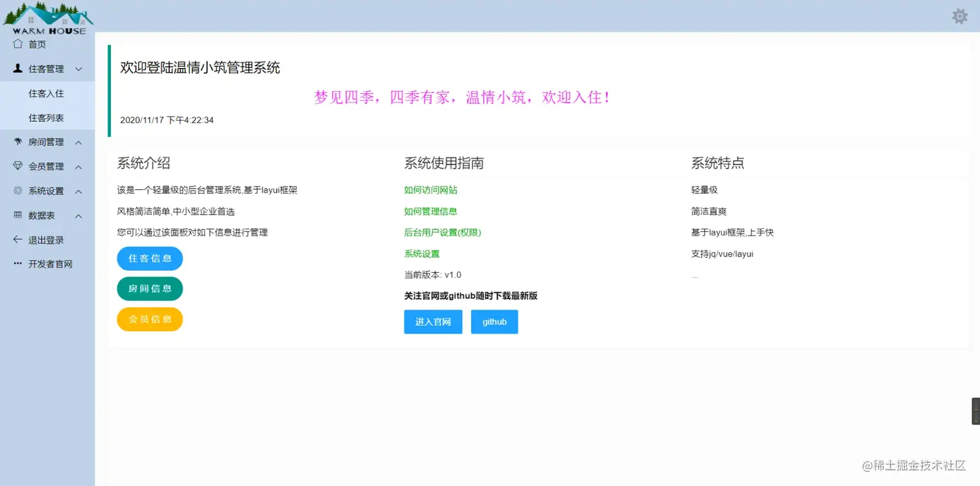Click the pink 梦见四季 slogan text
The height and width of the screenshot is (486, 980).
[462, 97]
